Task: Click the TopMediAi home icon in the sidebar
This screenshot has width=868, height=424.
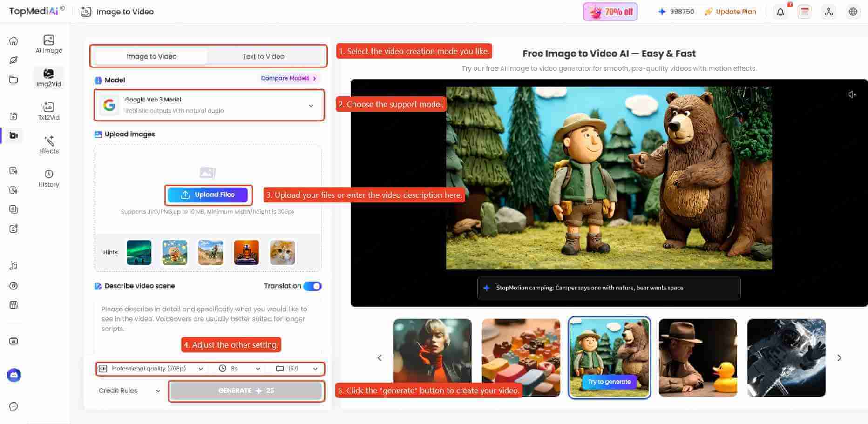Action: tap(14, 41)
